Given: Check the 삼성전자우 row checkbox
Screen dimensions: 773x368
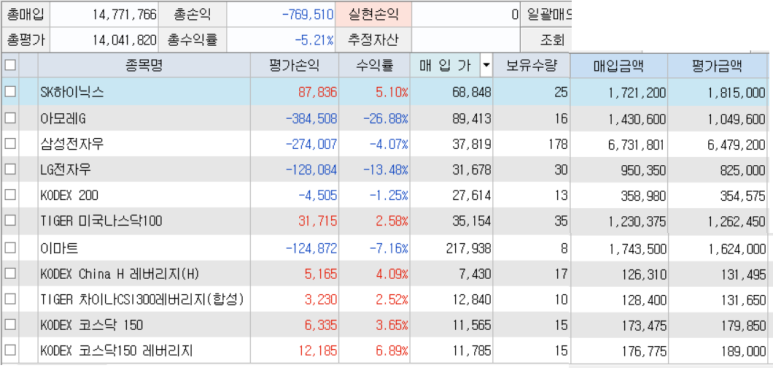Looking at the screenshot, I should coord(10,144).
